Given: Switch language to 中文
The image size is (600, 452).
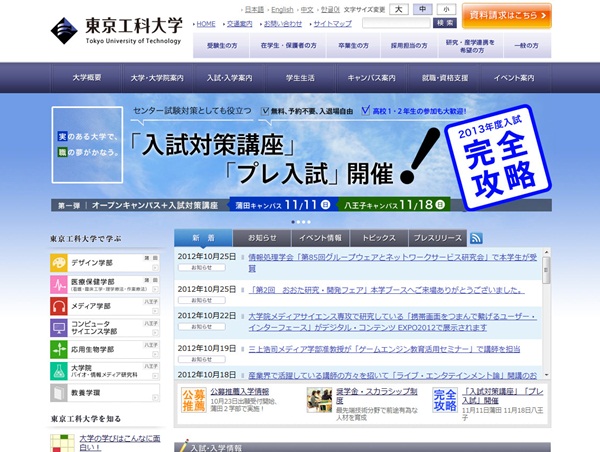Looking at the screenshot, I should click(307, 10).
